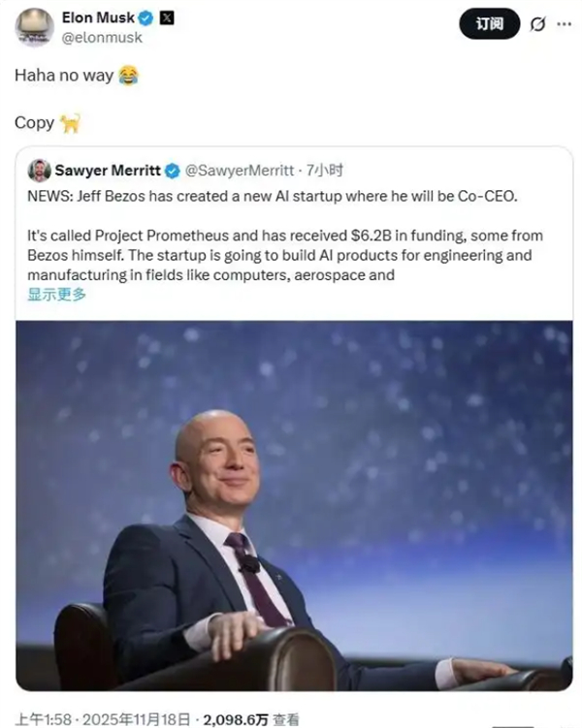Click the cat emoji after "Copy"
The height and width of the screenshot is (728, 582).
click(70, 123)
